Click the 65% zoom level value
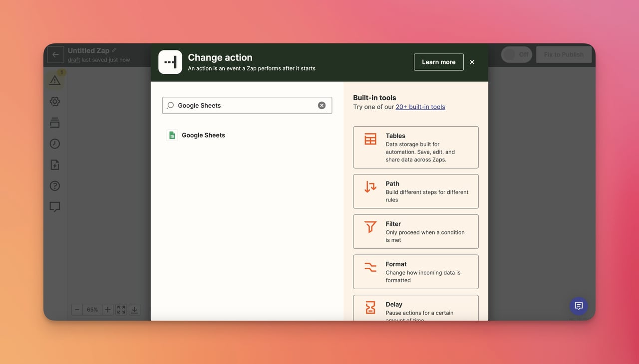639x364 pixels. point(92,310)
